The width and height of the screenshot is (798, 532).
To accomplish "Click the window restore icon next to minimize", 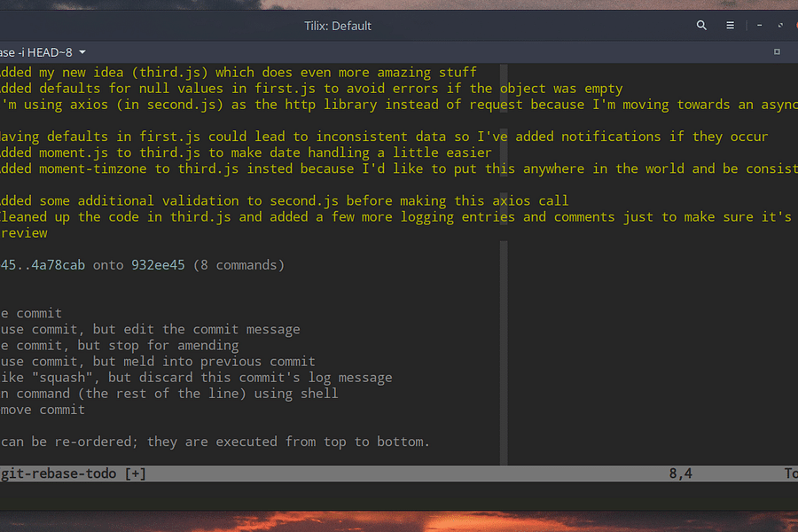I will [x=780, y=25].
